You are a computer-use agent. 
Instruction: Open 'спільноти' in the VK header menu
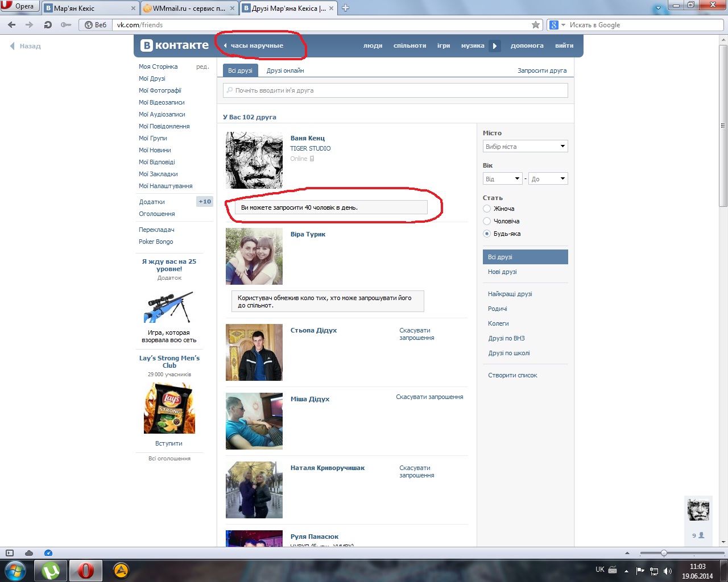click(x=409, y=46)
